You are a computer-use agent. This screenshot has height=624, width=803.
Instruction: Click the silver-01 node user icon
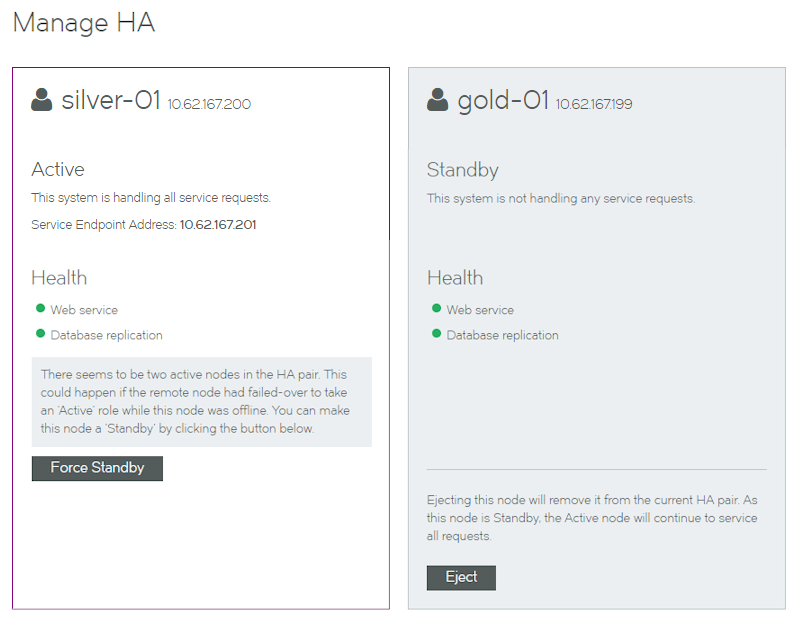pyautogui.click(x=41, y=99)
